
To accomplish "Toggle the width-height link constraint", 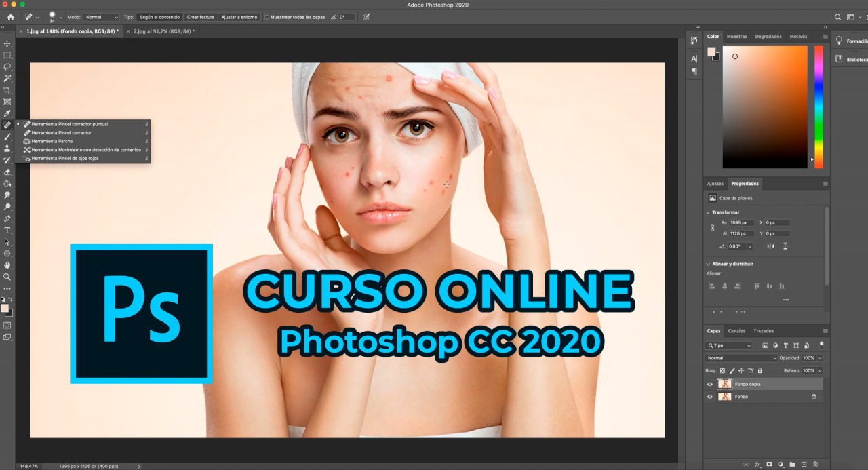I will [x=712, y=229].
